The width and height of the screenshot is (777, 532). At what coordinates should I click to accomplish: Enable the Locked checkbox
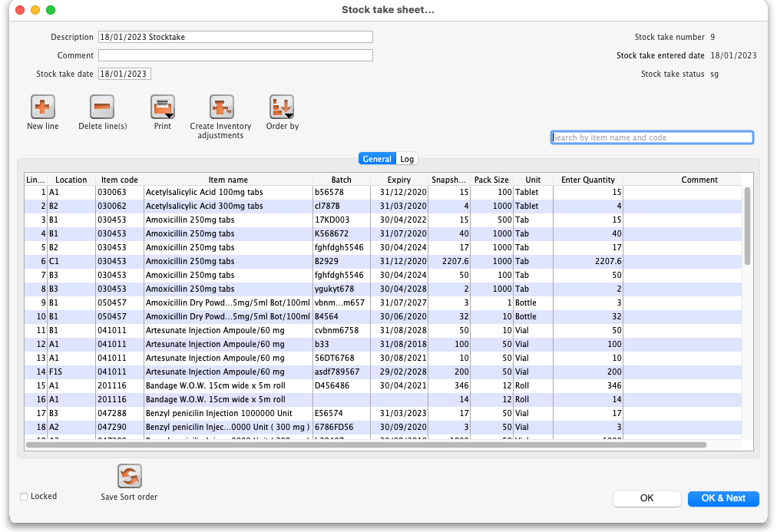tap(24, 497)
